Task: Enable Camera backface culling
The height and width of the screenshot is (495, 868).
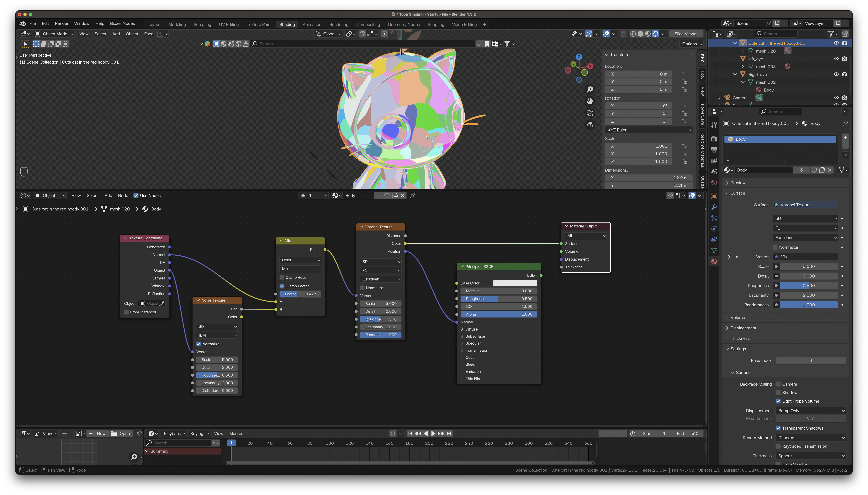Action: 778,384
